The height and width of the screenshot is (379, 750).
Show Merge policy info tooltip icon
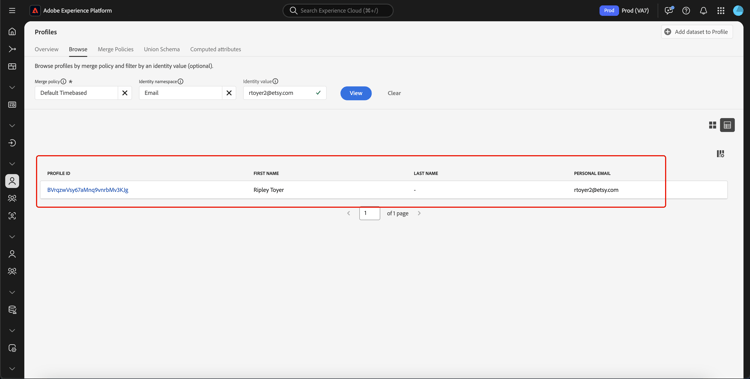point(64,81)
